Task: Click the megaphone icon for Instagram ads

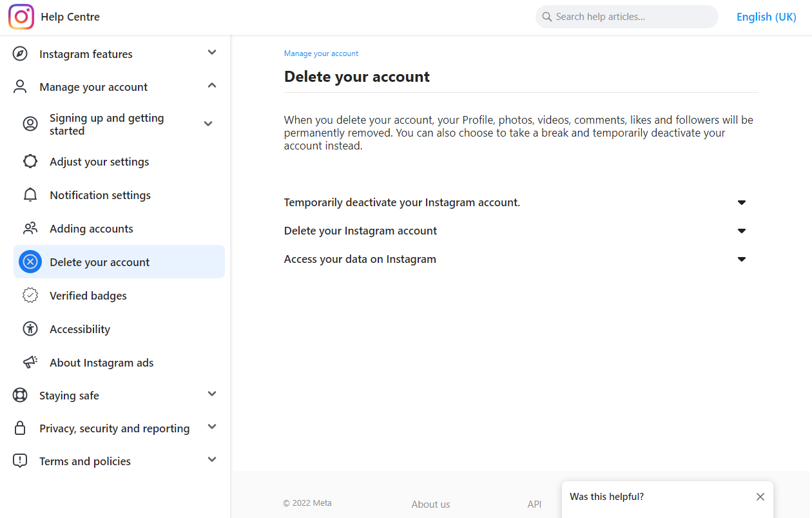Action: [30, 363]
